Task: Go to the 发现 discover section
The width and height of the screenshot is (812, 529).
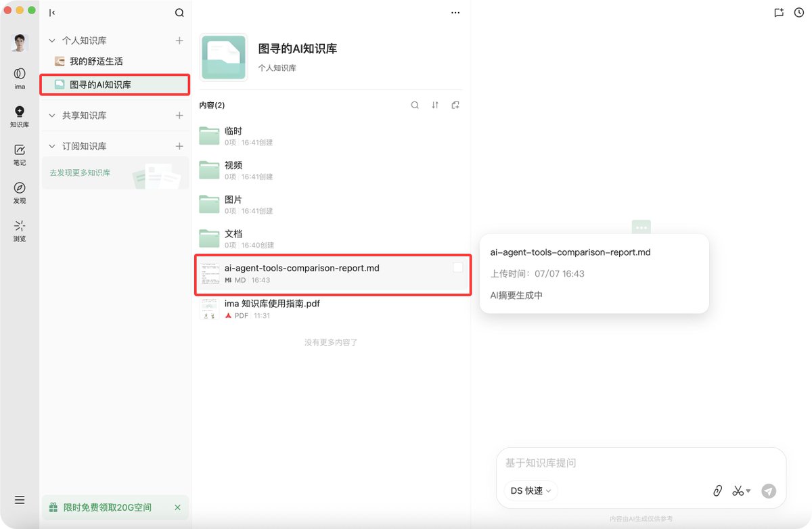Action: (20, 192)
